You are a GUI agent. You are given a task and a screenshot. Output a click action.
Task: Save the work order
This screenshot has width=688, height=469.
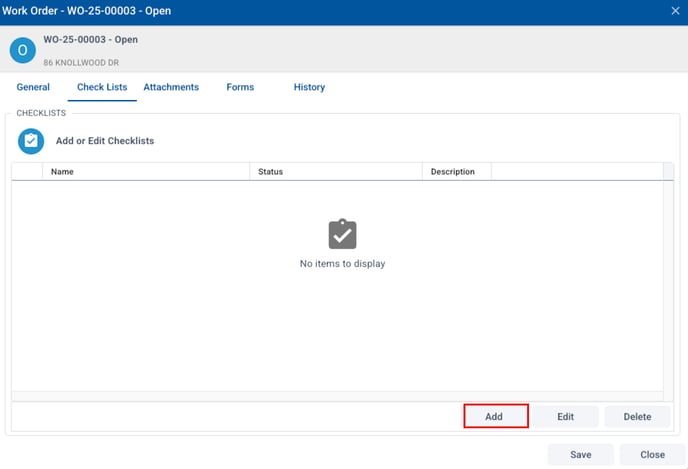(x=580, y=454)
